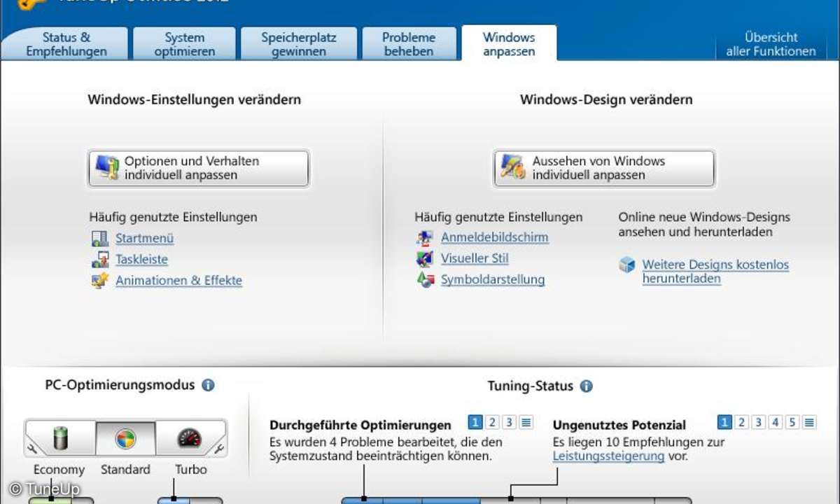The height and width of the screenshot is (504, 840).
Task: Select the Windows anpassen tab
Action: [509, 44]
